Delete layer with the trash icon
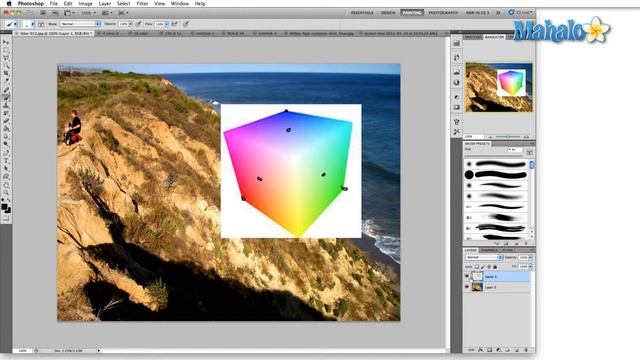 coord(526,350)
